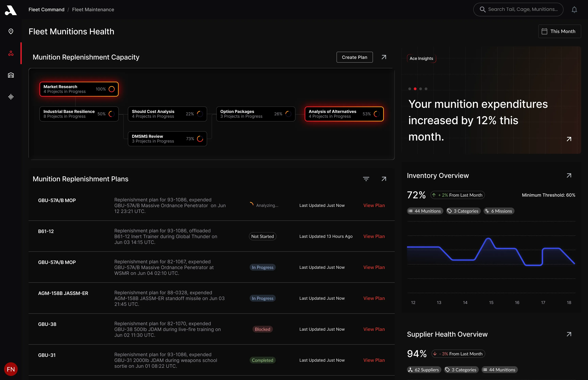Image resolution: width=588 pixels, height=380 pixels.
Task: Click the search magnifier icon
Action: pos(482,9)
